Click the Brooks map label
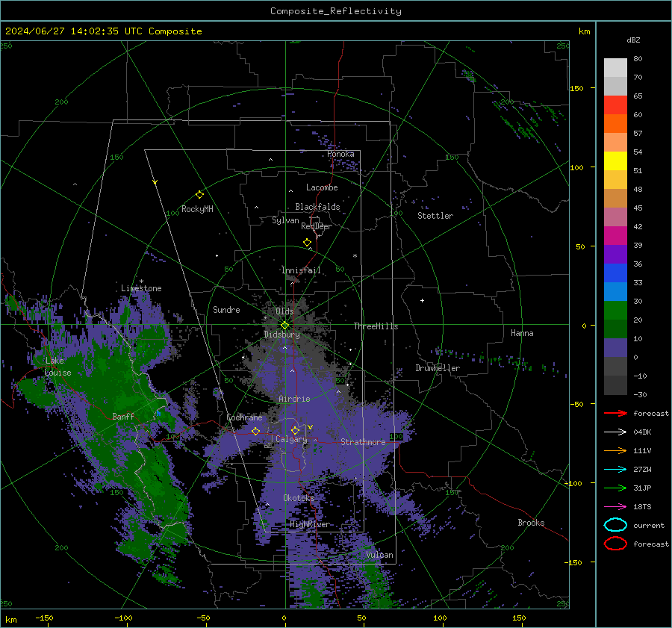Viewport: 672px width, 628px height. click(531, 523)
